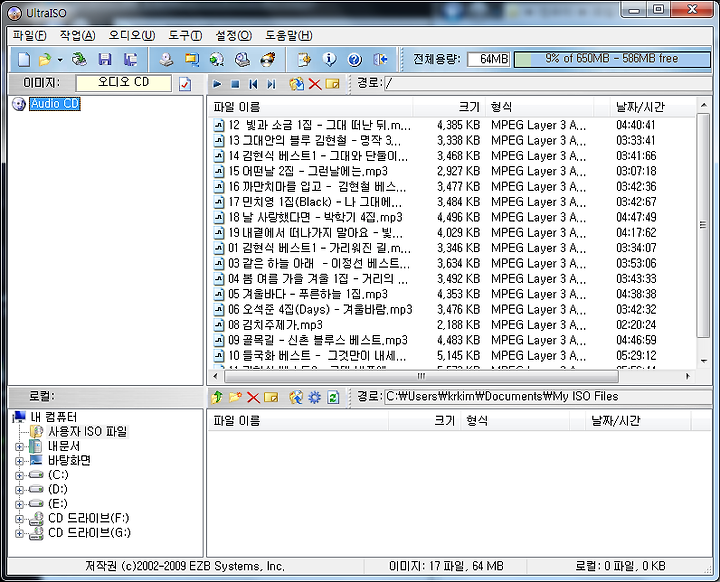Open the 작업(A) menu

[x=78, y=35]
